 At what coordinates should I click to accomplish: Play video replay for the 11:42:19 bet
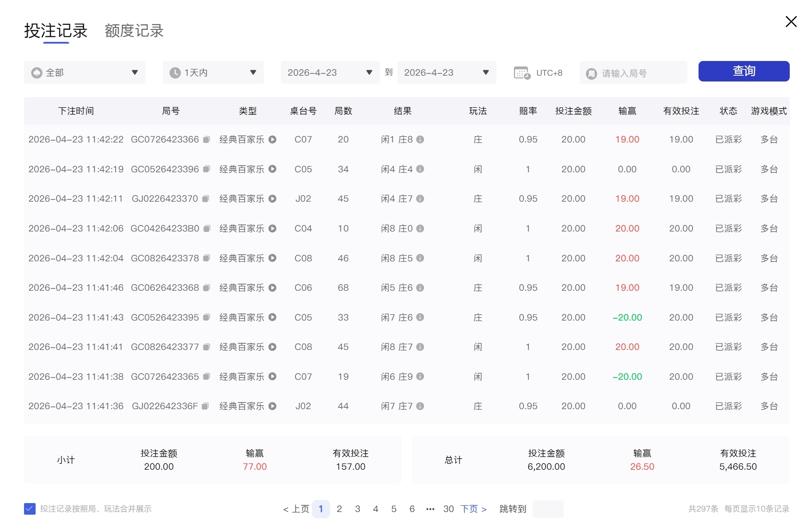pos(273,169)
